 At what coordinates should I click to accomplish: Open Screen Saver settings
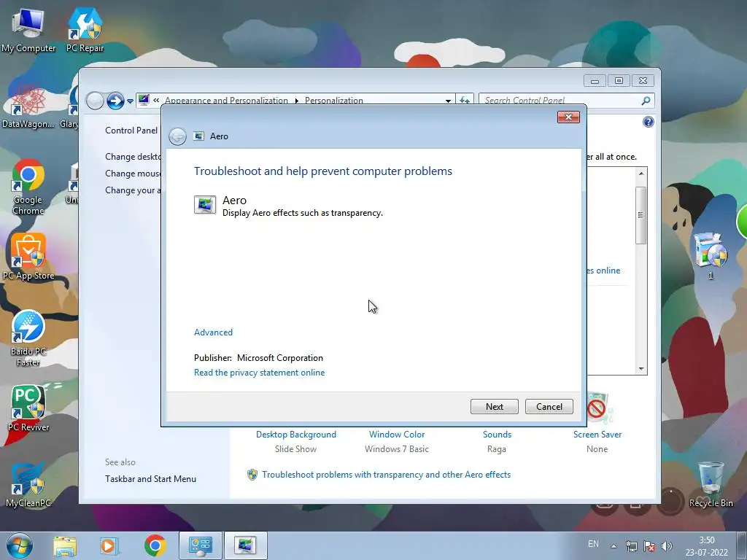point(597,435)
